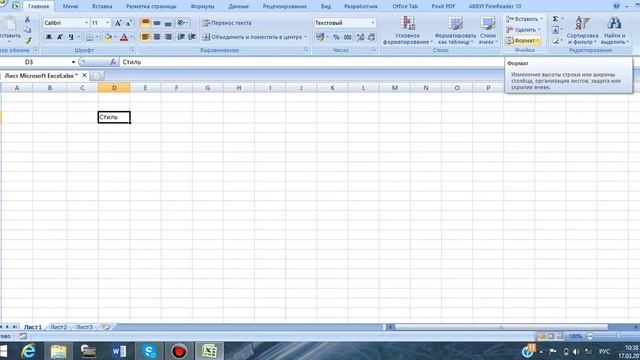This screenshot has height=360, width=640.
Task: Click Перенос текста wrap text button
Action: pos(227,23)
